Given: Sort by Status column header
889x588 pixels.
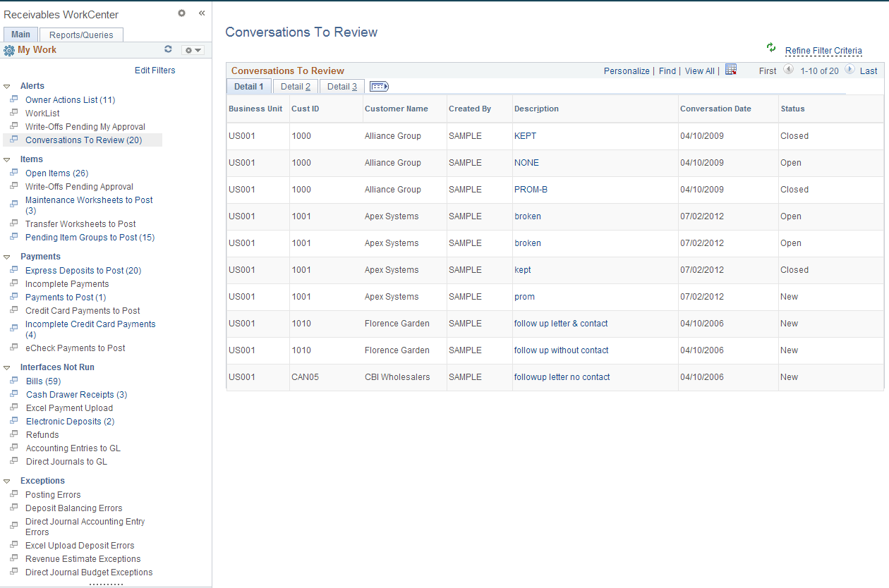Looking at the screenshot, I should tap(792, 109).
